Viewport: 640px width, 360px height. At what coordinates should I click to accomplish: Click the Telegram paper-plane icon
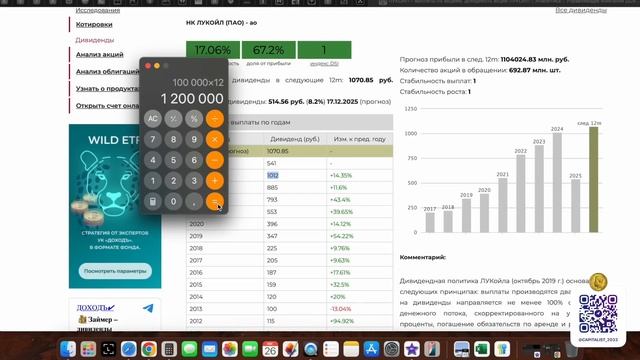[148, 308]
